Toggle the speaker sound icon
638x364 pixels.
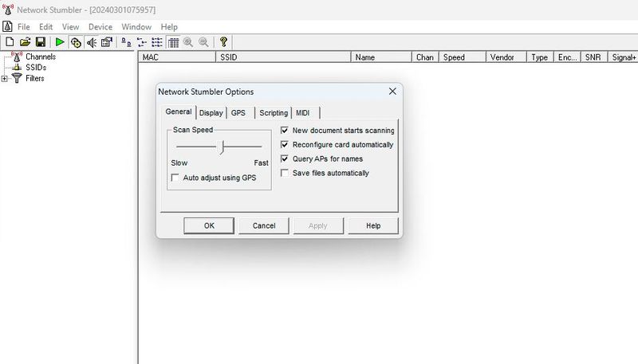92,42
